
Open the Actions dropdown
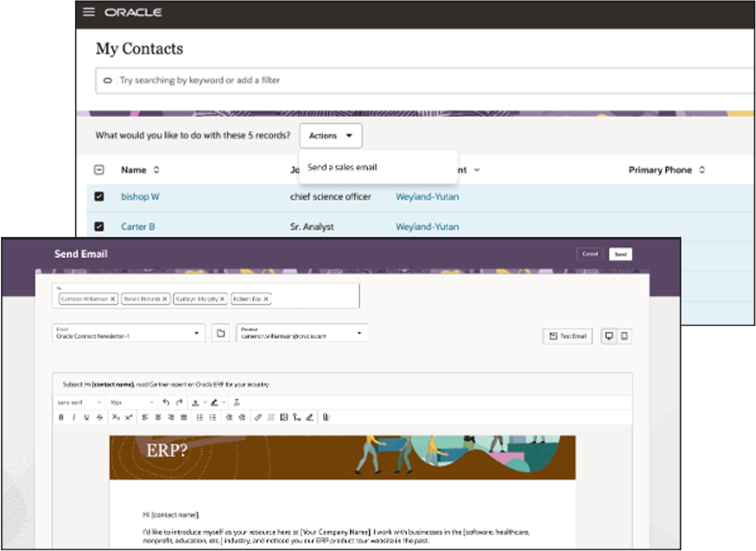[x=331, y=136]
